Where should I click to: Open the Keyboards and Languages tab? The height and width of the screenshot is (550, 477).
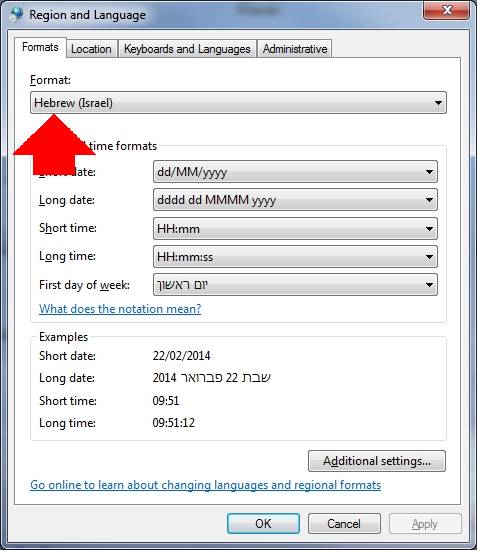point(187,49)
